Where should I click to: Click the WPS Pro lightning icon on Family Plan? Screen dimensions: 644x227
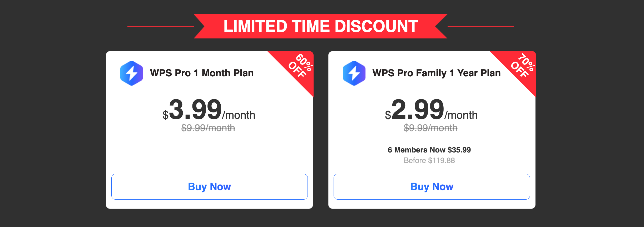tap(354, 73)
